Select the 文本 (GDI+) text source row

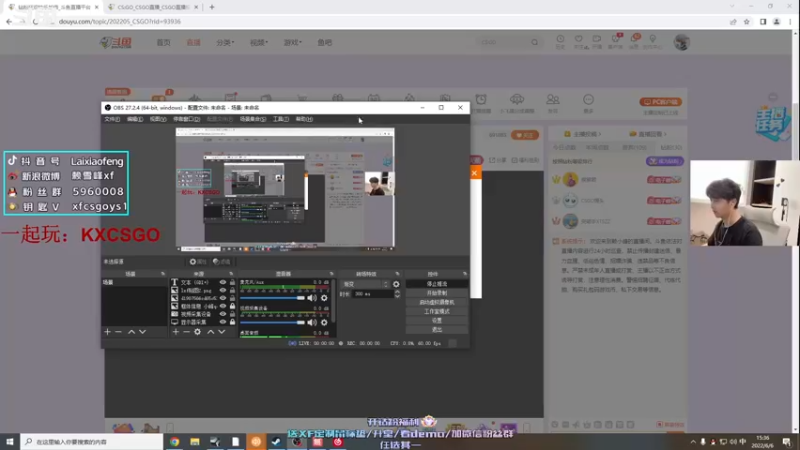203,282
